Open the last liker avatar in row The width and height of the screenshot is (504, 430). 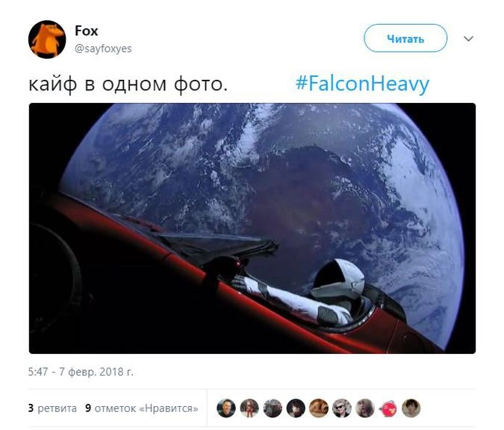pyautogui.click(x=411, y=408)
